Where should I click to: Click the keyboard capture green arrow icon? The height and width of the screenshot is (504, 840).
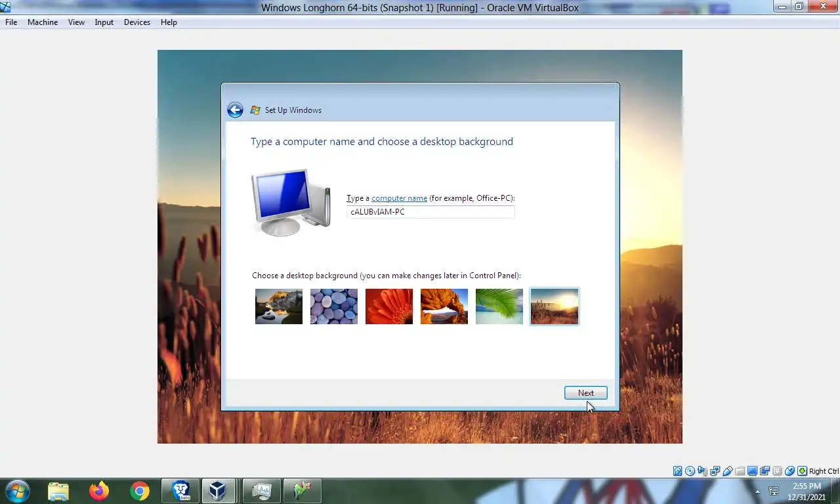click(802, 471)
